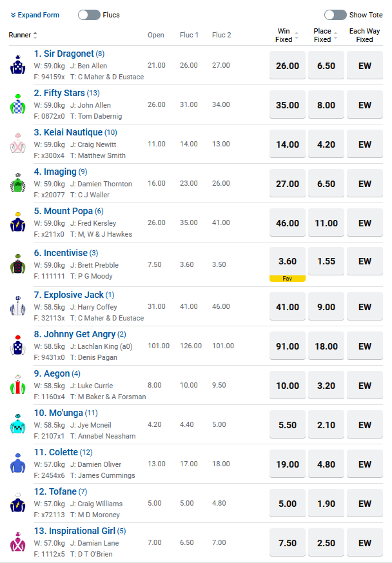392x563 pixels.
Task: Click Aegon's red and green silks icon
Action: pos(17,384)
